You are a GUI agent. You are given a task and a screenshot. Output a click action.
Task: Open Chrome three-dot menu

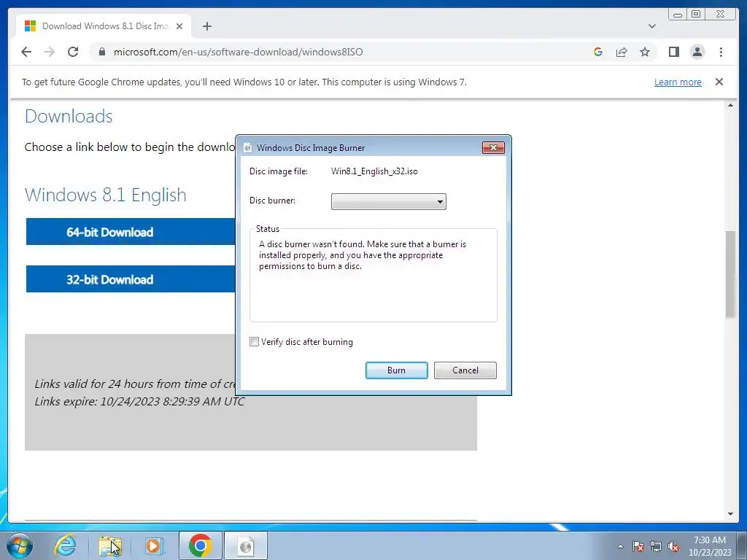click(x=721, y=52)
